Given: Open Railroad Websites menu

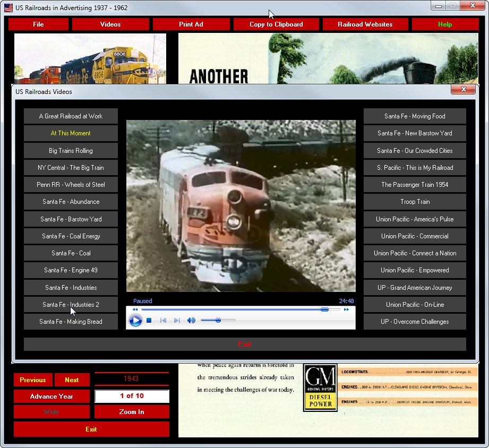Looking at the screenshot, I should coord(365,24).
